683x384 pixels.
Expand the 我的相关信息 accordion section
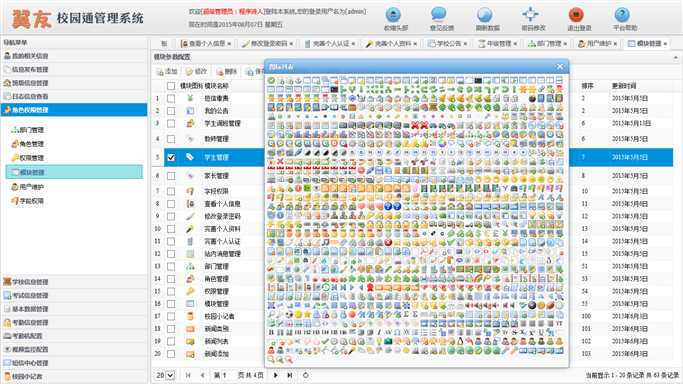(x=74, y=56)
